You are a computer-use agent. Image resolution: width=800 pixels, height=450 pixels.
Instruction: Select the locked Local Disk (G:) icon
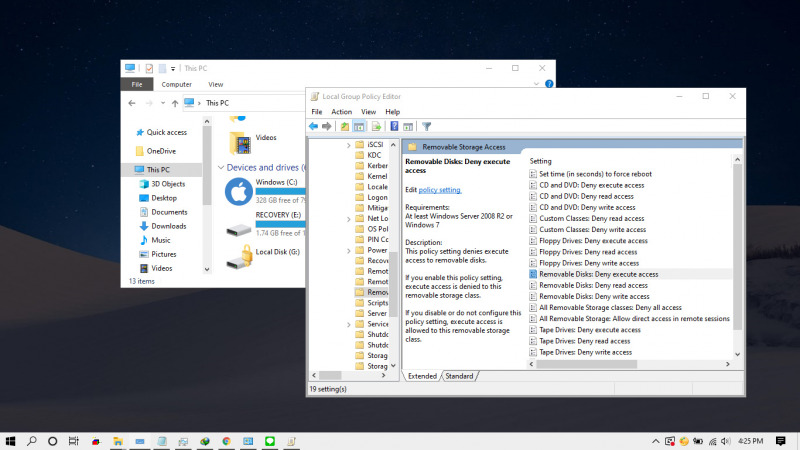240,257
